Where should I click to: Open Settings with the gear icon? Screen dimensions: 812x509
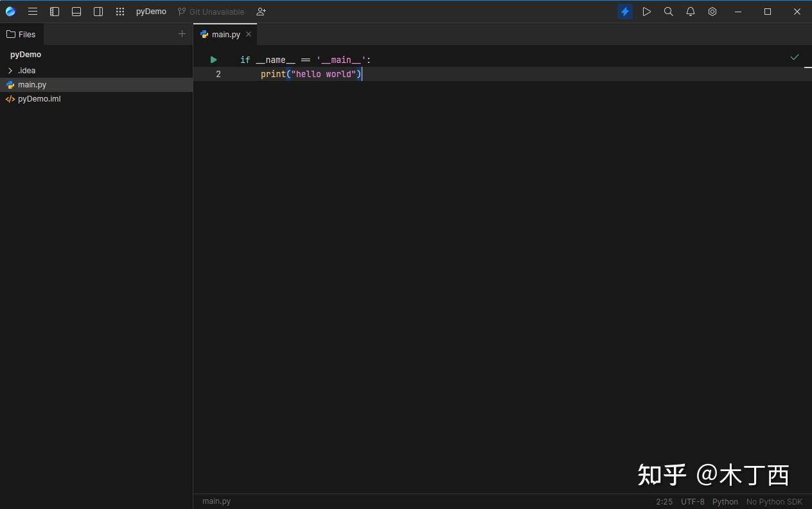click(x=712, y=11)
